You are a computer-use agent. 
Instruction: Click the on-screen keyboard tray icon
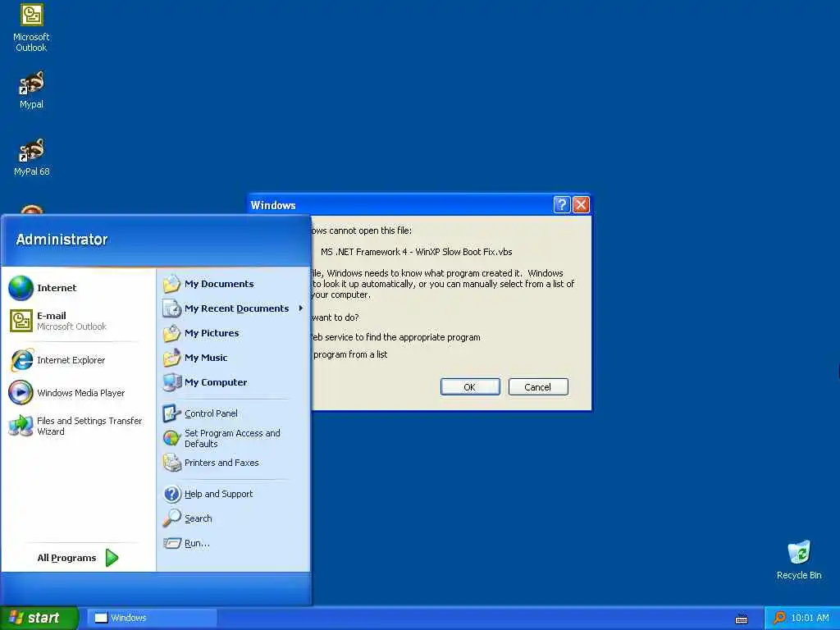[x=742, y=619]
